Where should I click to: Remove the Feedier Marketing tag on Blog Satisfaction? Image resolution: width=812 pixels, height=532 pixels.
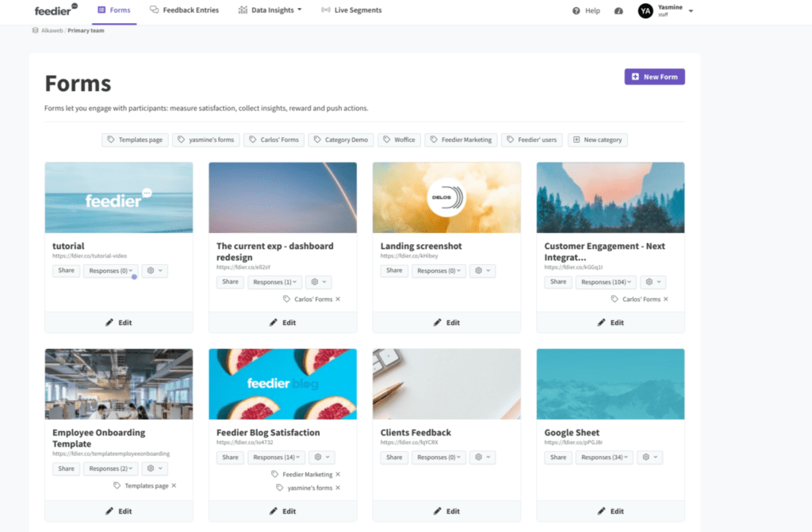pyautogui.click(x=338, y=474)
